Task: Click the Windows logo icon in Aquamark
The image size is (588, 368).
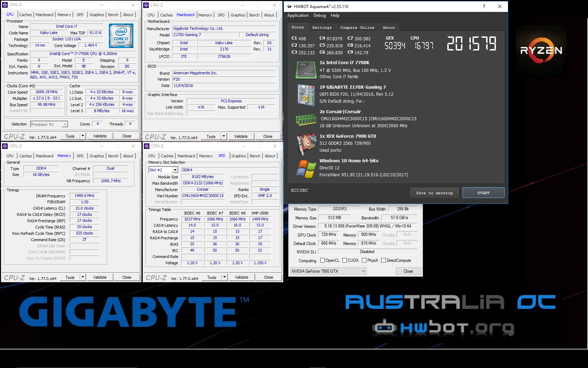Action: (306, 169)
